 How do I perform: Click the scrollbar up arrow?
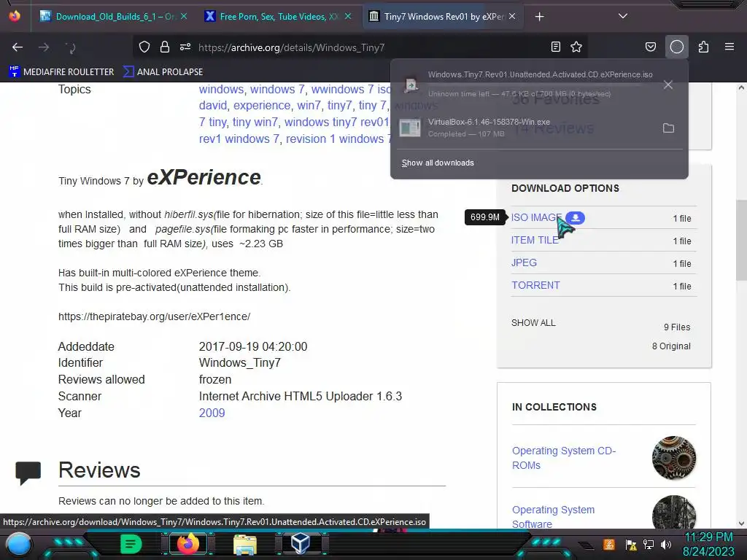coord(741,87)
